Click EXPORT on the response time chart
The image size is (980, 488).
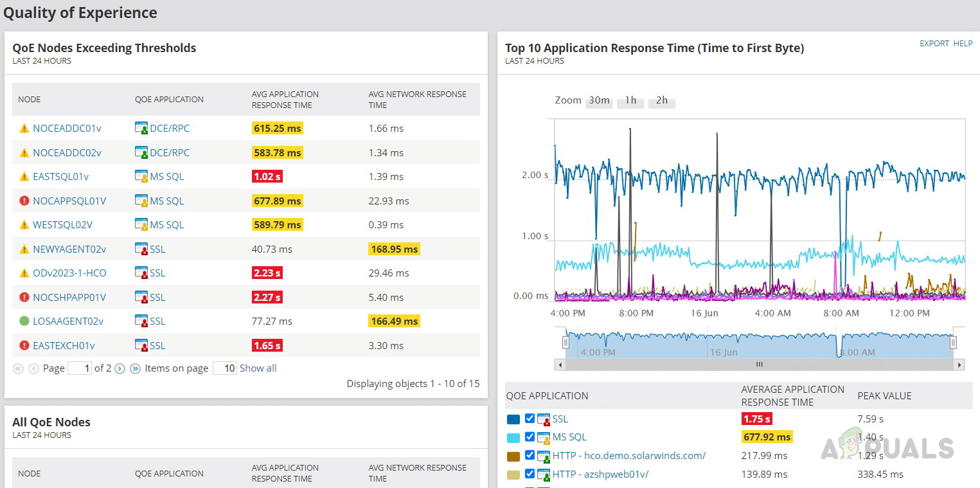[x=934, y=44]
